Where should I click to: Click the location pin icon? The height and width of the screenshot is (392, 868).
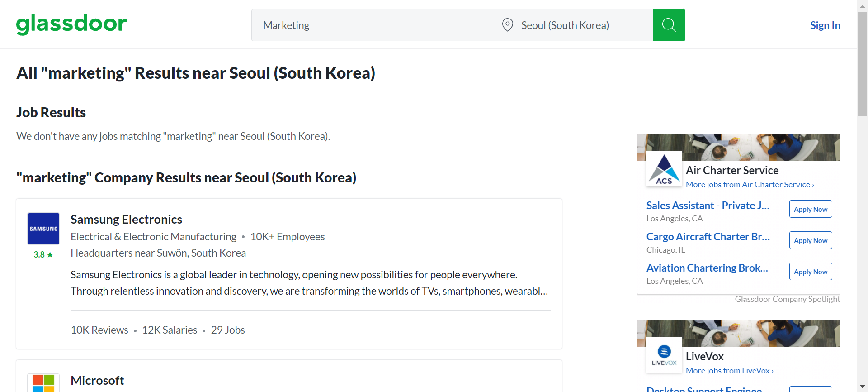click(508, 25)
